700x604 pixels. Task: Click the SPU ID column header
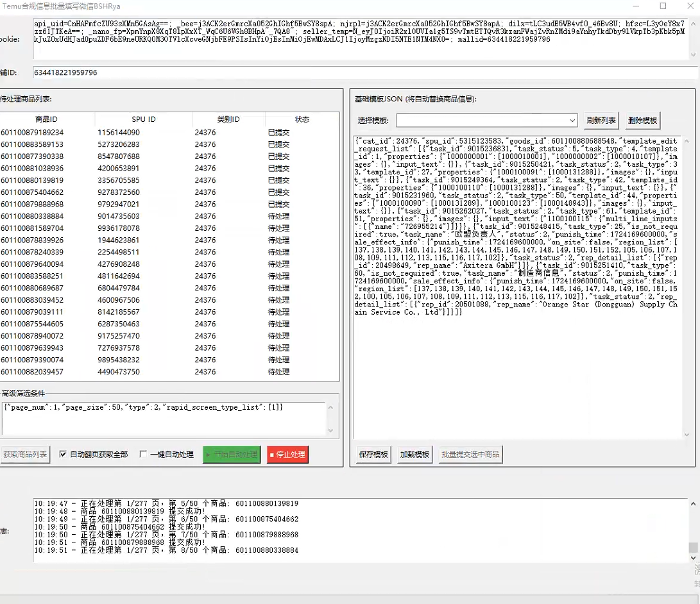[x=143, y=119]
